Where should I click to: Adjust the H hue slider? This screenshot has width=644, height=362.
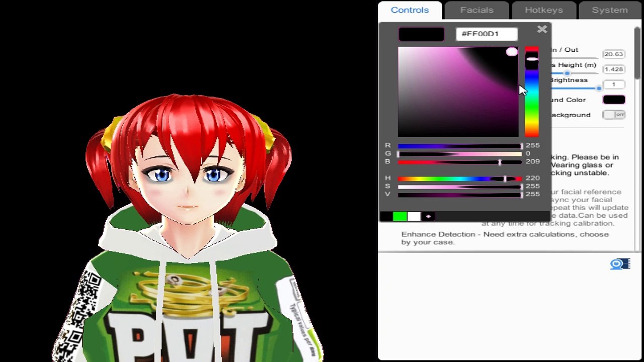pyautogui.click(x=460, y=178)
